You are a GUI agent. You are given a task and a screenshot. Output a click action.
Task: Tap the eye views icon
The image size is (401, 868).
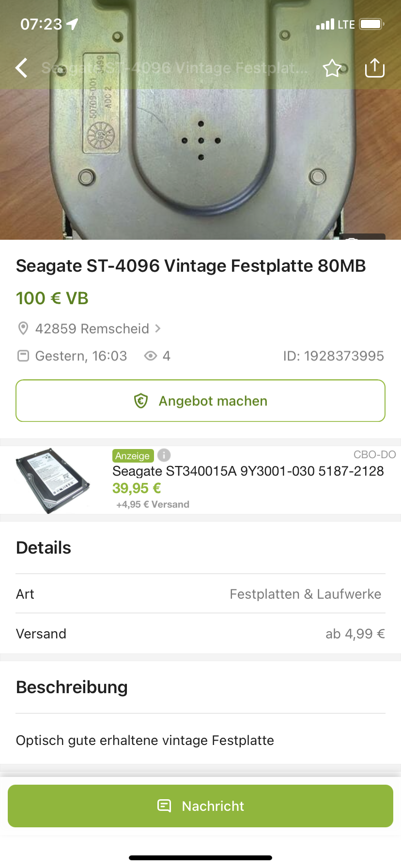coord(151,356)
